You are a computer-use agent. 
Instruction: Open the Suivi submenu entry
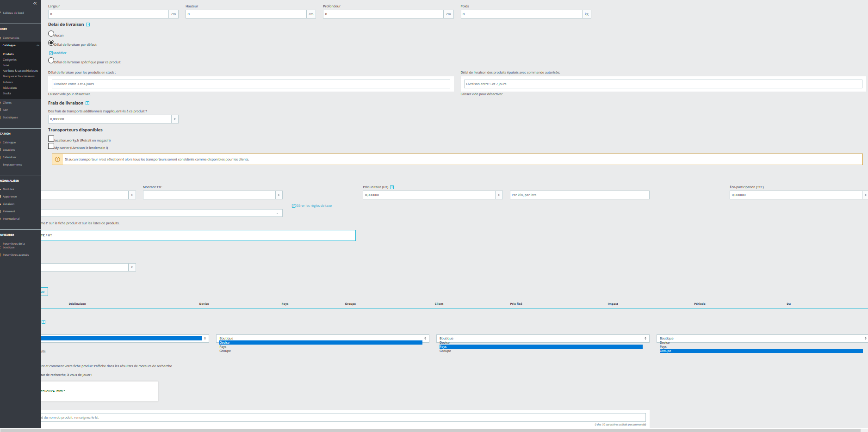pos(6,65)
